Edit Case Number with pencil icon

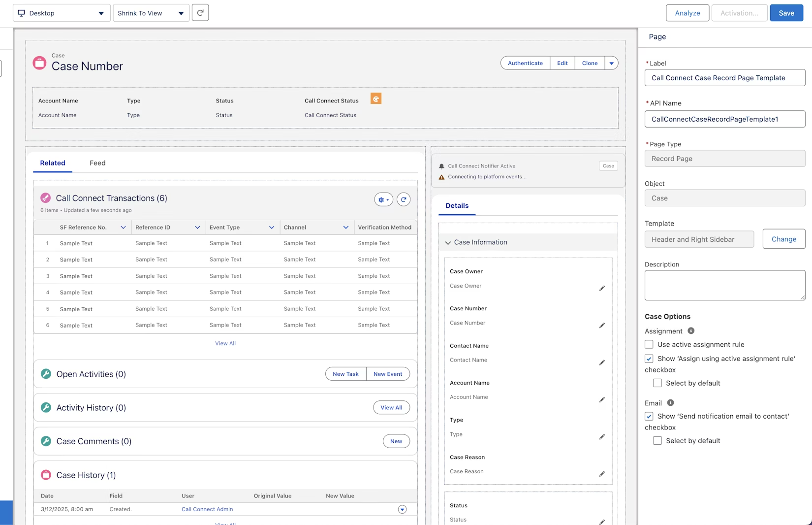click(x=602, y=326)
